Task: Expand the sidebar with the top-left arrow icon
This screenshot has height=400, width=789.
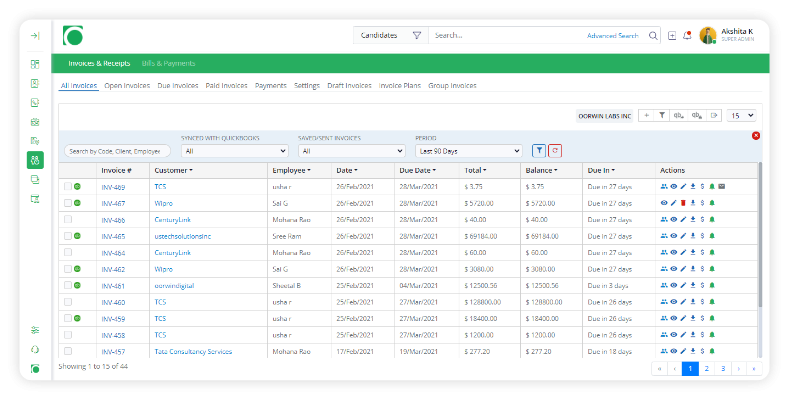Action: [x=35, y=36]
